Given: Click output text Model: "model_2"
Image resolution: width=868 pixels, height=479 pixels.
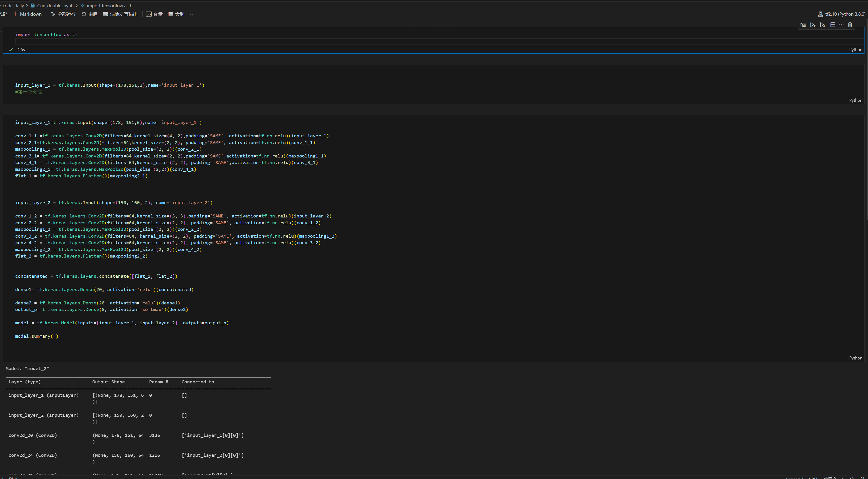Looking at the screenshot, I should (x=27, y=369).
